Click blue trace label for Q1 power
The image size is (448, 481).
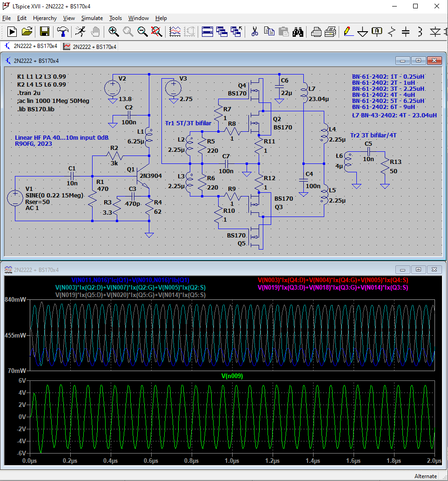pyautogui.click(x=130, y=280)
